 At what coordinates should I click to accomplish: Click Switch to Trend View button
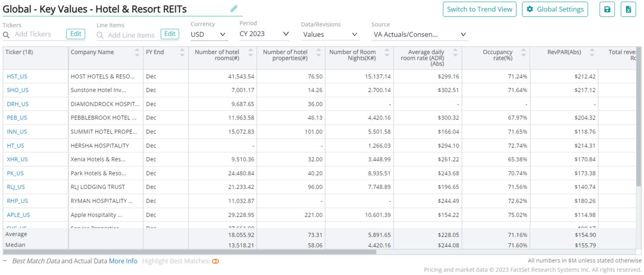(x=479, y=9)
